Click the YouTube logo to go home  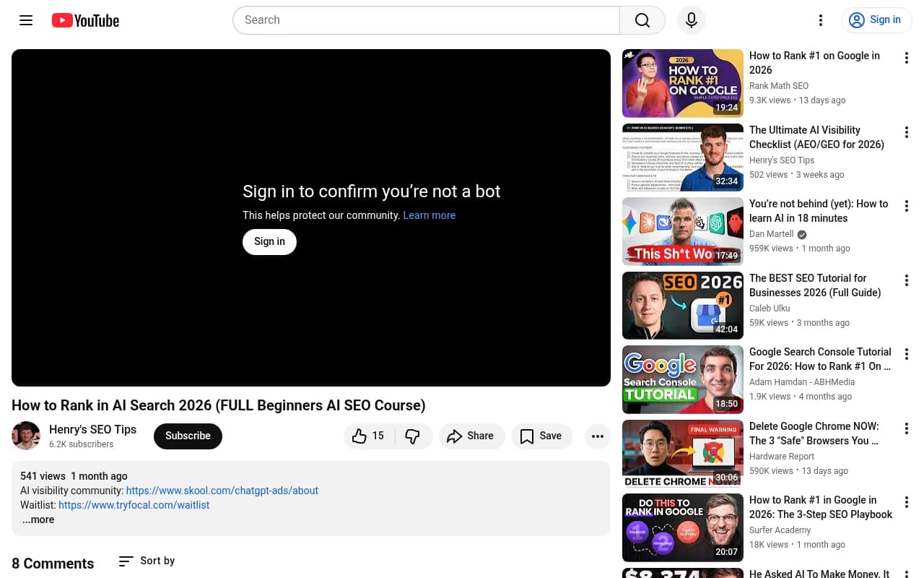84,20
